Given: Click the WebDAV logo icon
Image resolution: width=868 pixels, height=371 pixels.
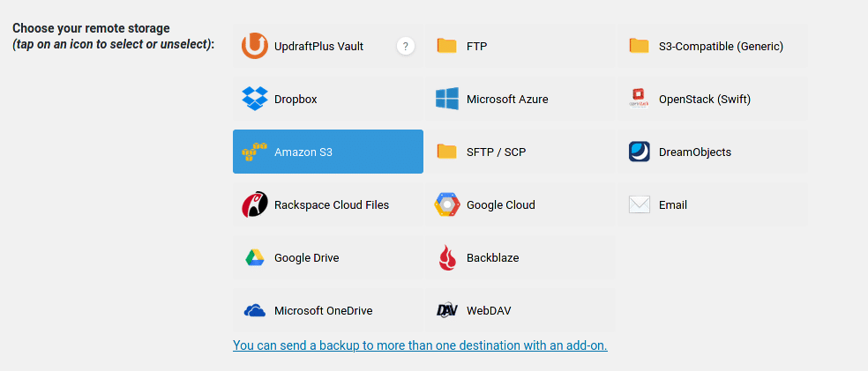Looking at the screenshot, I should click(447, 310).
